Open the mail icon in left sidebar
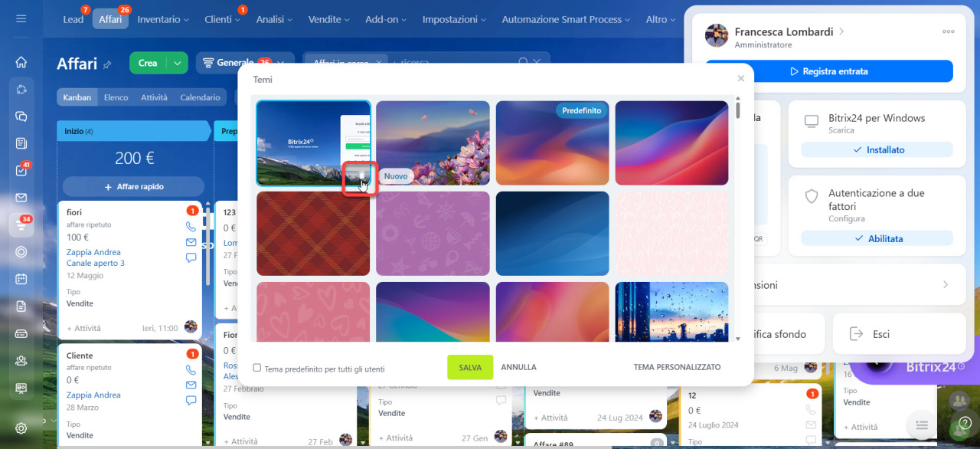The height and width of the screenshot is (449, 980). pyautogui.click(x=21, y=198)
